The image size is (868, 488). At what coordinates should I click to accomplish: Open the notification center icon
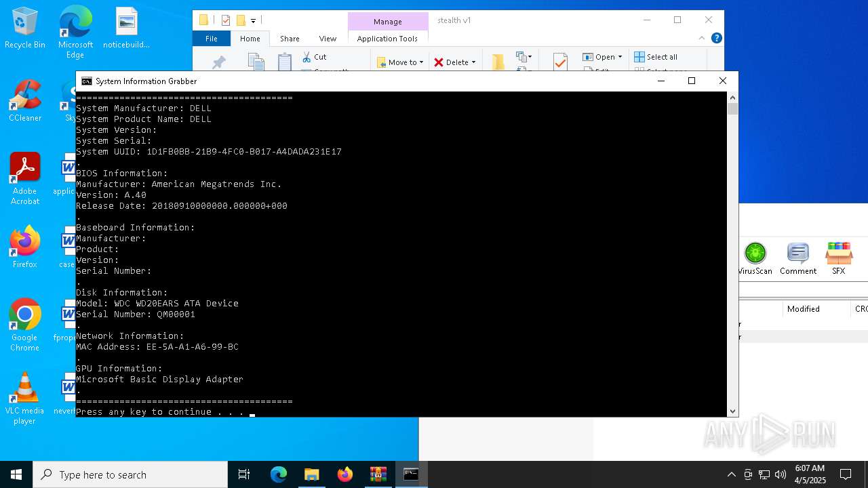click(x=846, y=474)
